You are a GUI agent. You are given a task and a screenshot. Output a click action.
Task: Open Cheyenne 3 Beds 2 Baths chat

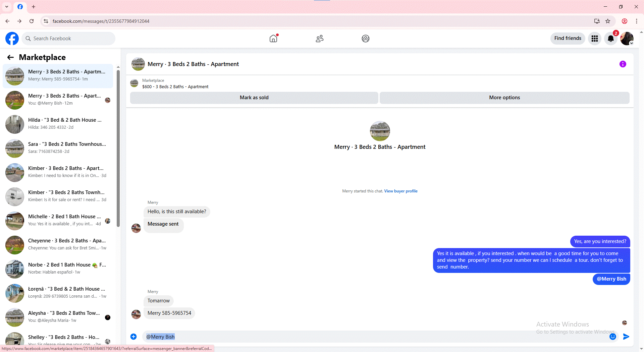point(58,245)
